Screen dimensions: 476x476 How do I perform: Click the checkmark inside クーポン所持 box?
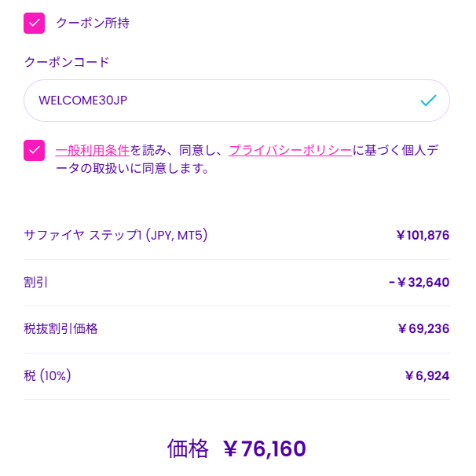coord(35,23)
